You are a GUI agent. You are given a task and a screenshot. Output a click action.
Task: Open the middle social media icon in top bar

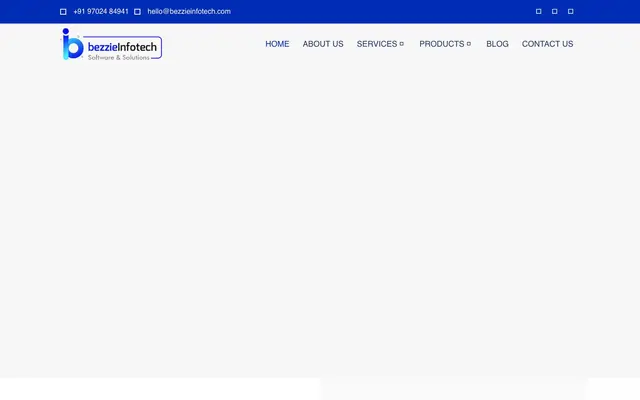tap(554, 11)
